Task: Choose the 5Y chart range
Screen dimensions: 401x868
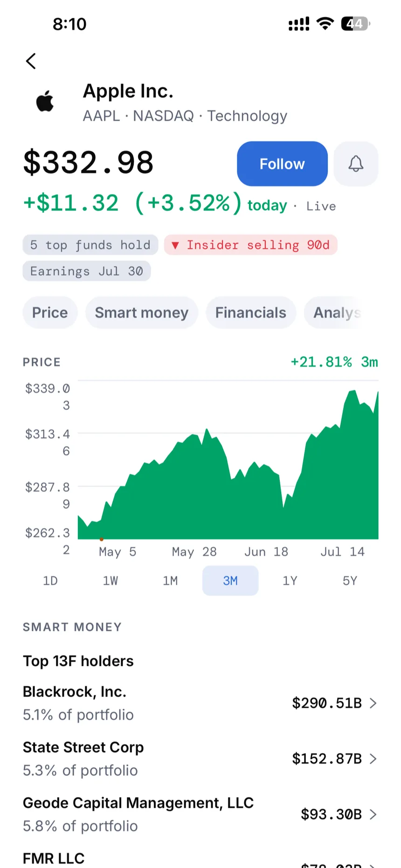Action: coord(350,581)
